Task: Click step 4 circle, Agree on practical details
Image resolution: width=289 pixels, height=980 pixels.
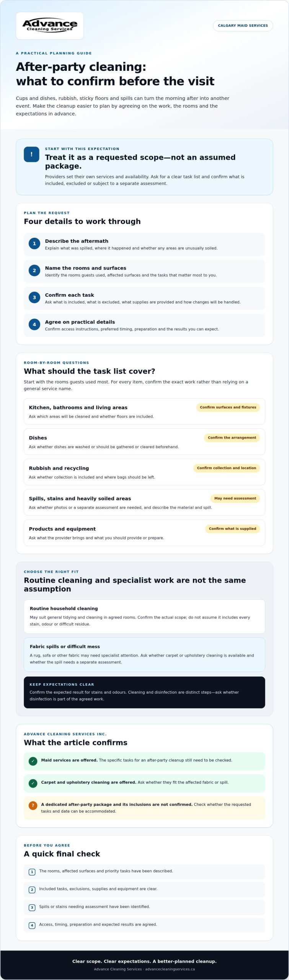Action: (x=34, y=324)
